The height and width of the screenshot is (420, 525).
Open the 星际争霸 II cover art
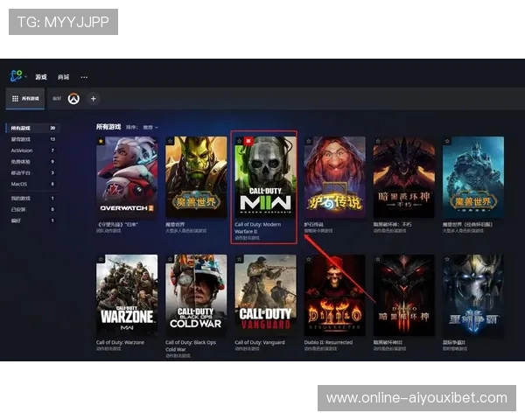click(x=473, y=296)
